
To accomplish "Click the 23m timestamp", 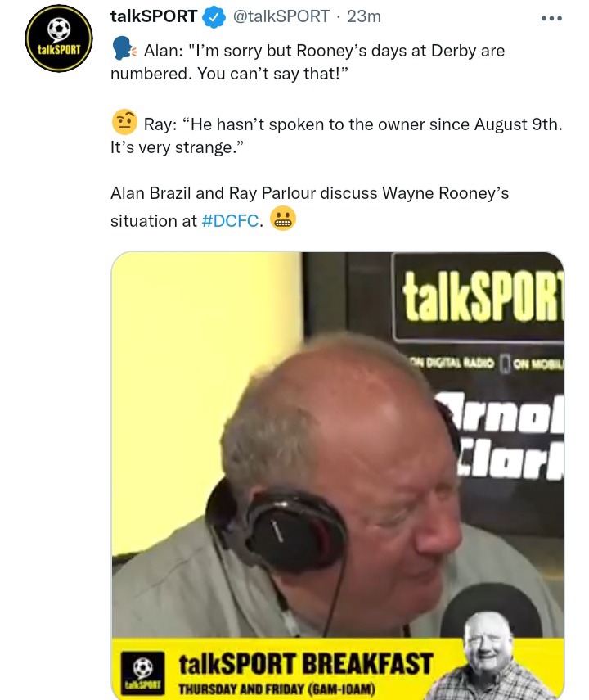I will click(364, 16).
